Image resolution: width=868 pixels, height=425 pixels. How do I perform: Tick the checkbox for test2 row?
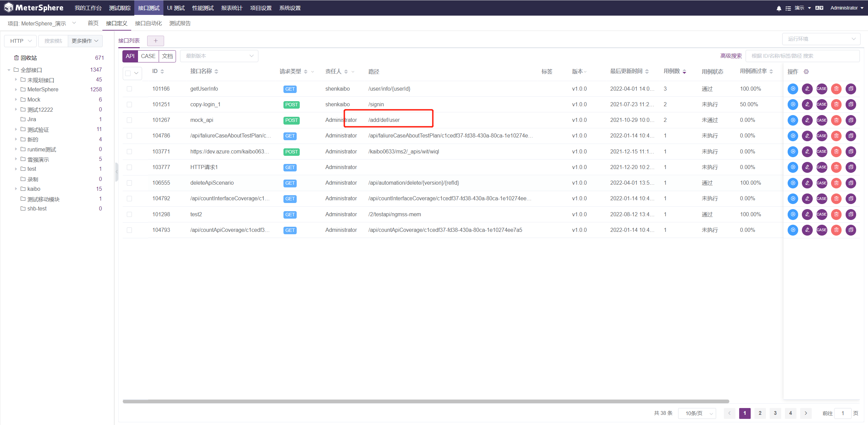tap(129, 215)
